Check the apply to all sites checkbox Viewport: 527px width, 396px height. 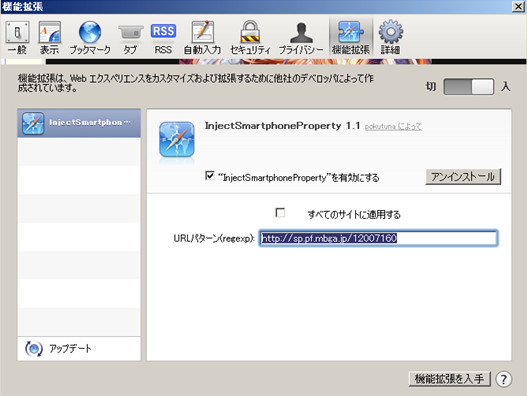280,213
